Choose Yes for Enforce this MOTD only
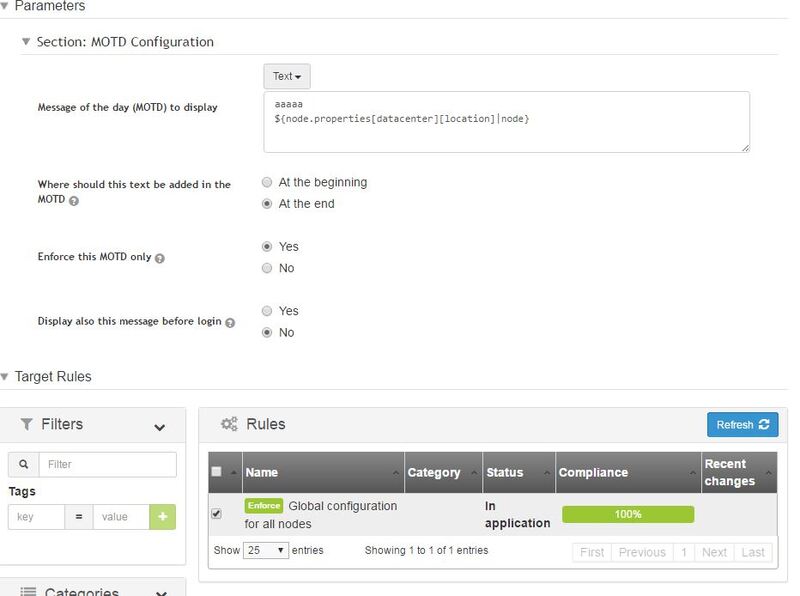Viewport: 800px width, 596px height. click(267, 246)
